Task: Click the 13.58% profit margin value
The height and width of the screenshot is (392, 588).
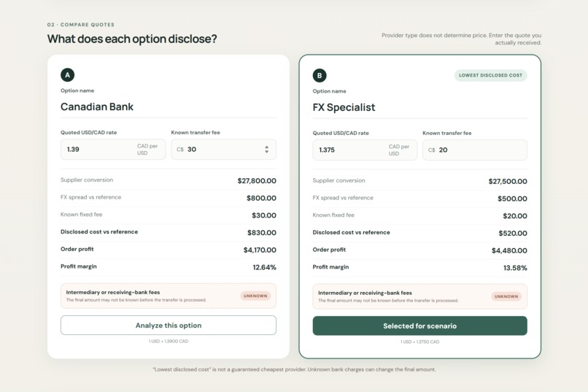Action: click(x=515, y=268)
